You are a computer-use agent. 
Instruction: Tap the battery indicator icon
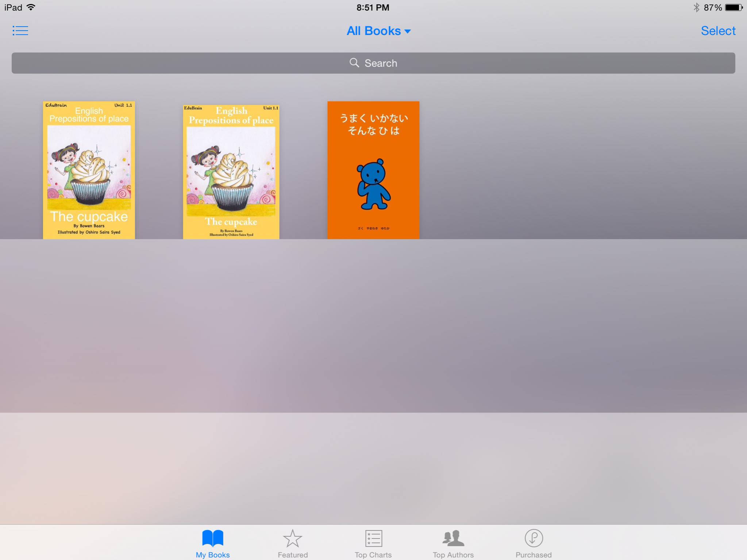tap(733, 7)
